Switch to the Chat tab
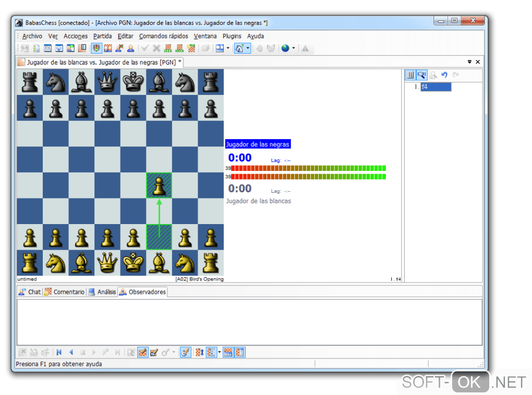 coord(30,292)
